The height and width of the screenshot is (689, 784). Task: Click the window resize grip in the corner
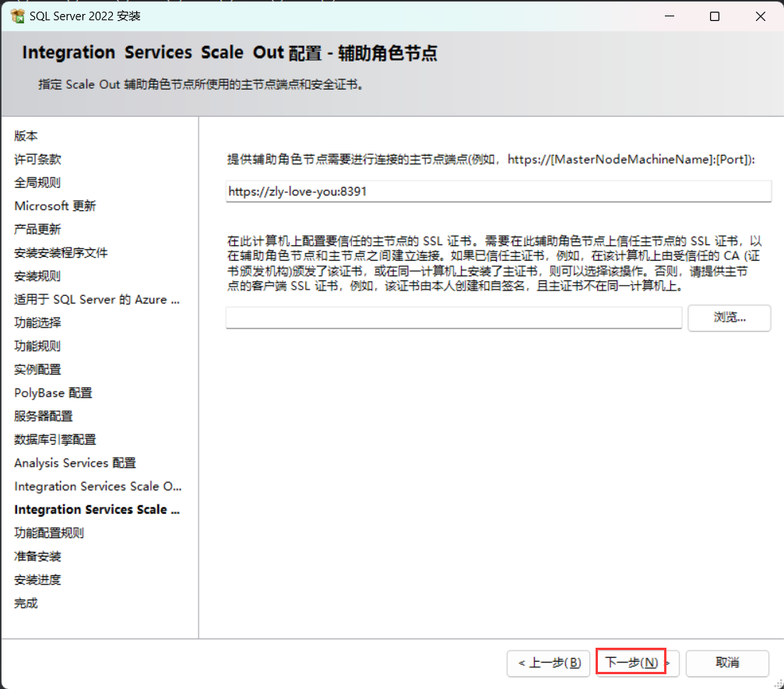pyautogui.click(x=779, y=684)
